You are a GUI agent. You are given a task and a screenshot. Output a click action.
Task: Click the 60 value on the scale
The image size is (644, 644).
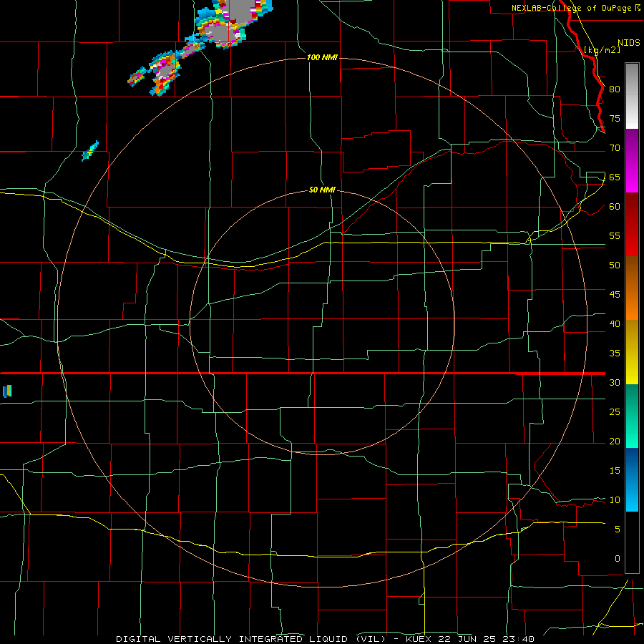(615, 207)
